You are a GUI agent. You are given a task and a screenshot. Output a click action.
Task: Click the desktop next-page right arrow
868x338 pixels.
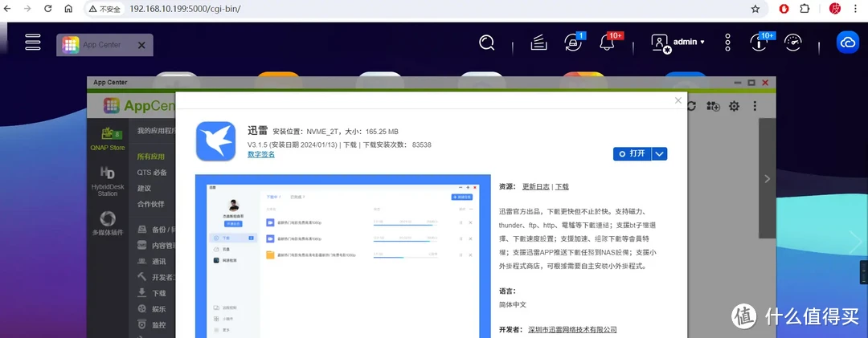tap(857, 241)
